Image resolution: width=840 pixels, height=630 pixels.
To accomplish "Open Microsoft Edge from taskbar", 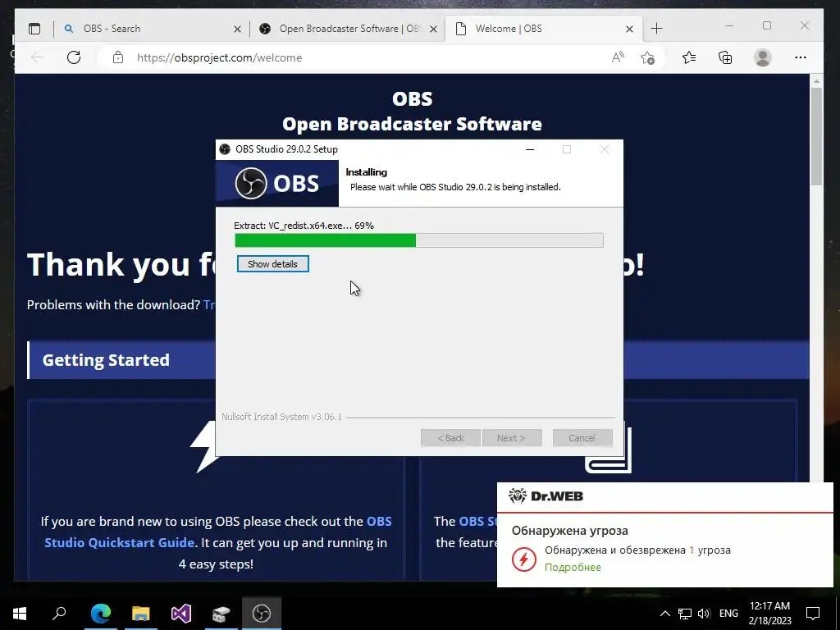I will pos(101,614).
